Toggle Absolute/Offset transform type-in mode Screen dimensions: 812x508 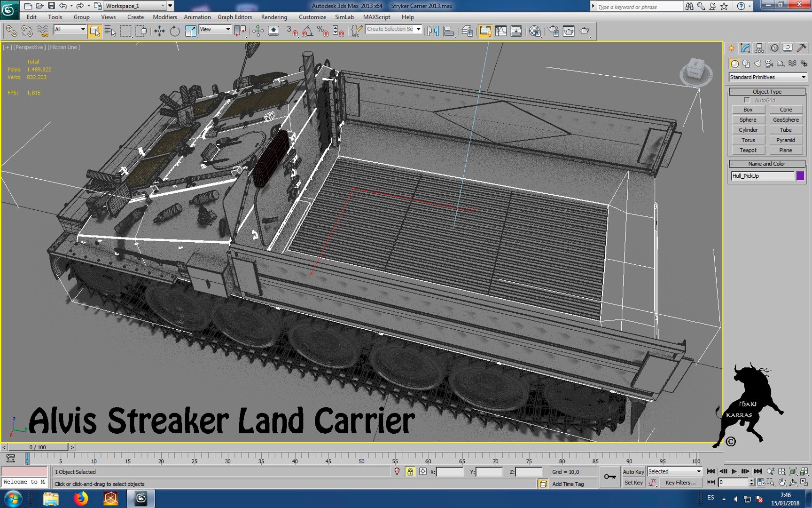423,471
